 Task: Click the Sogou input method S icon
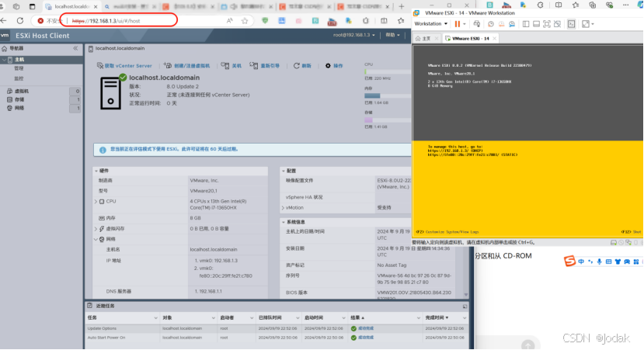[569, 261]
